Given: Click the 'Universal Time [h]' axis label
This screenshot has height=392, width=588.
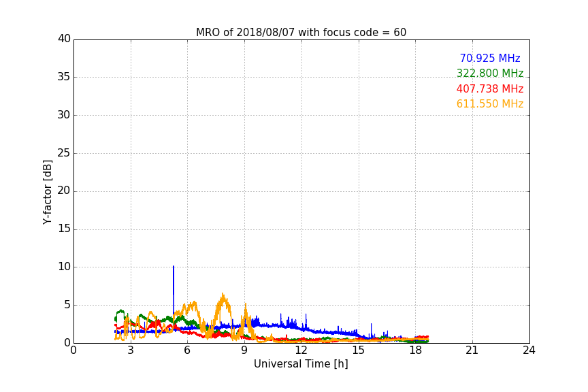Looking at the screenshot, I should (x=301, y=364).
